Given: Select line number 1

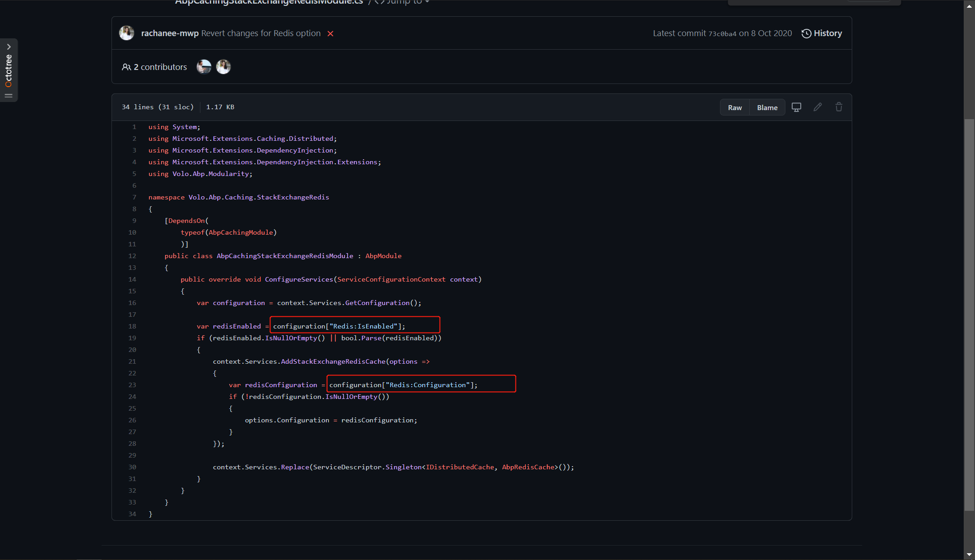Looking at the screenshot, I should pos(134,127).
